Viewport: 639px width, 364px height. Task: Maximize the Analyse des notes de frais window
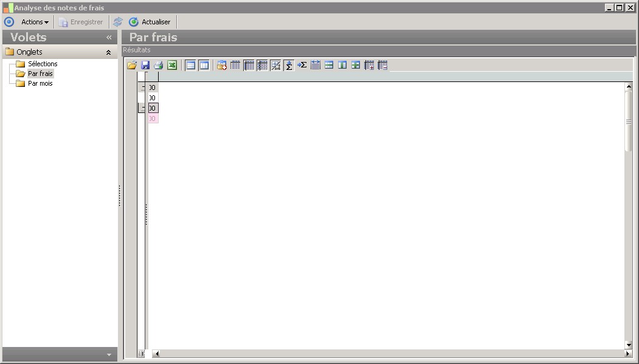pyautogui.click(x=619, y=8)
